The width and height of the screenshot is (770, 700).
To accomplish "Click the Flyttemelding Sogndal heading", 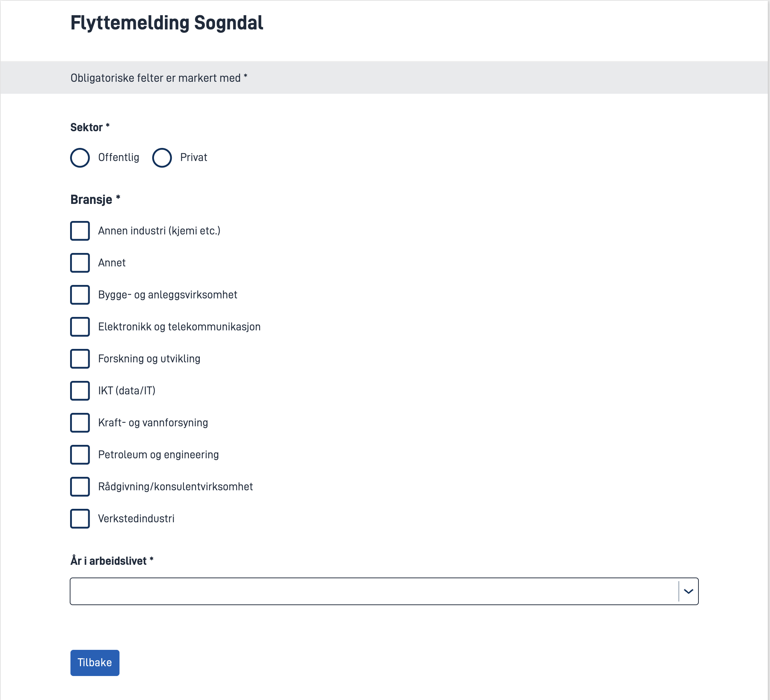I will pos(167,23).
